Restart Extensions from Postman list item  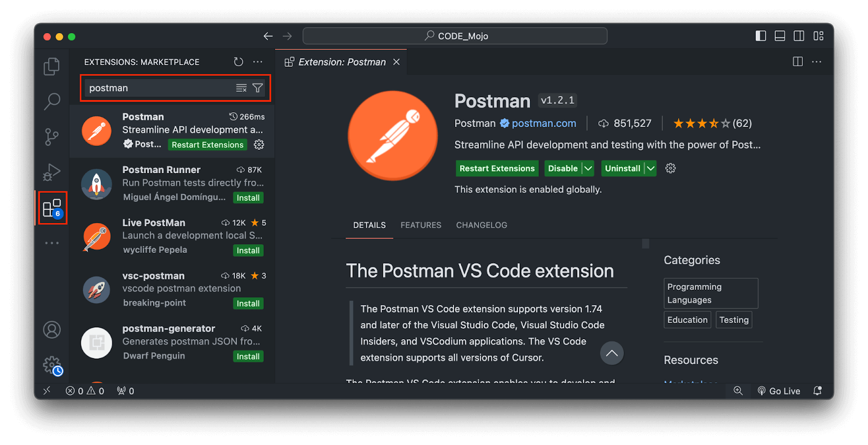click(x=207, y=144)
